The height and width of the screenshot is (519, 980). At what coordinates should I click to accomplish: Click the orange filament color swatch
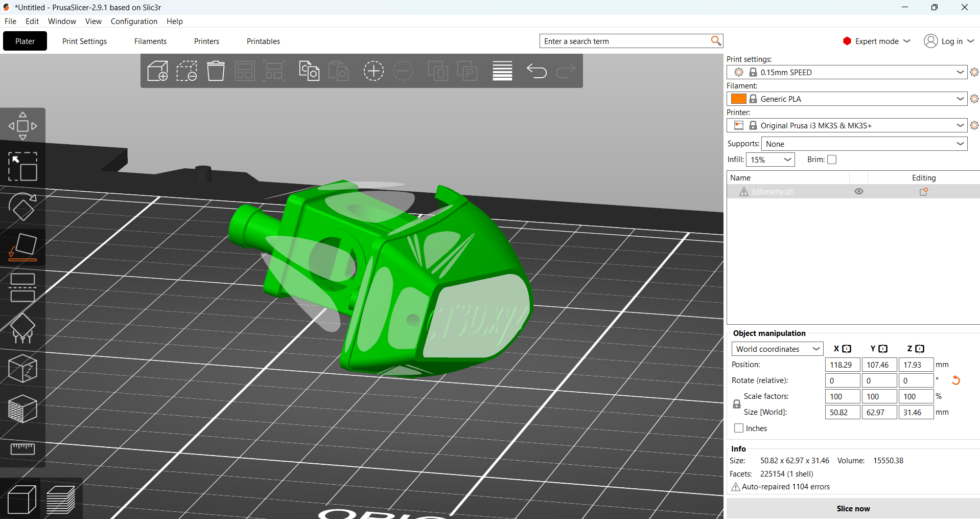click(738, 99)
